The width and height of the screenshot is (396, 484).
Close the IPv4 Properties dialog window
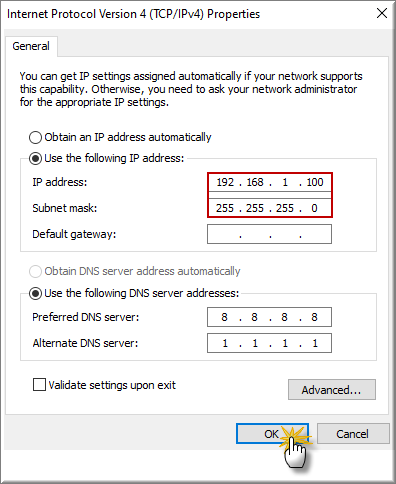click(382, 13)
